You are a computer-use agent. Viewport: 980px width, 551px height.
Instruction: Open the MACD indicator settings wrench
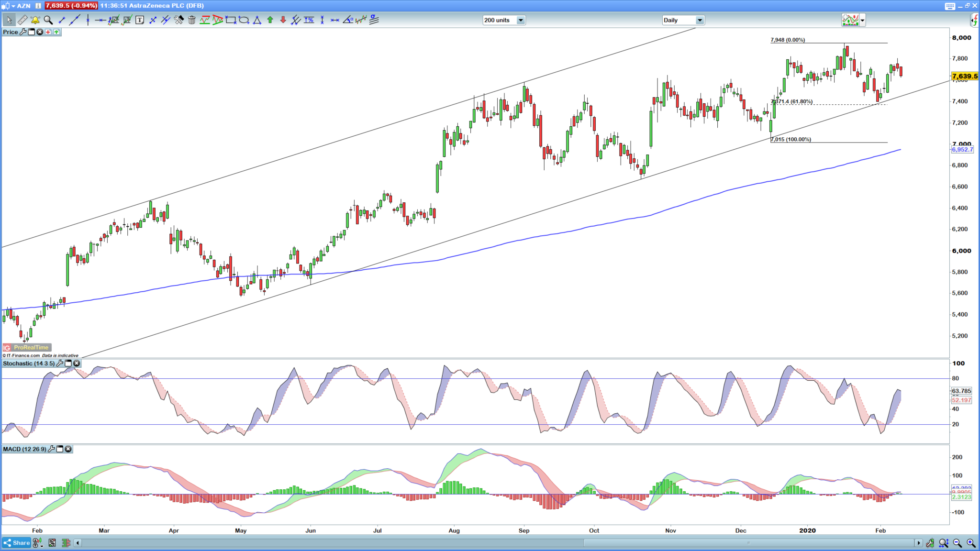[52, 449]
